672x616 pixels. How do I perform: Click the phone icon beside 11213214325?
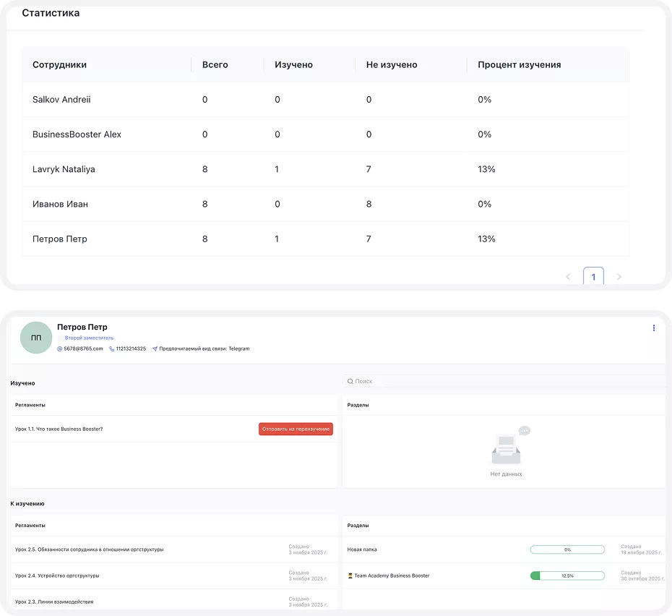pyautogui.click(x=112, y=348)
